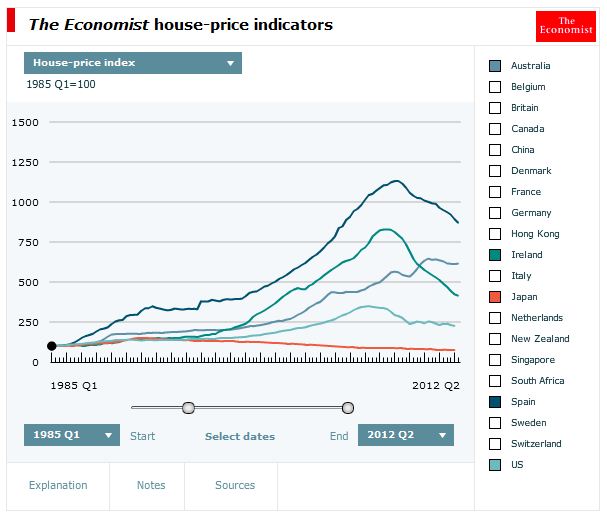Open the Explanation tab
This screenshot has width=607, height=521.
coord(58,485)
